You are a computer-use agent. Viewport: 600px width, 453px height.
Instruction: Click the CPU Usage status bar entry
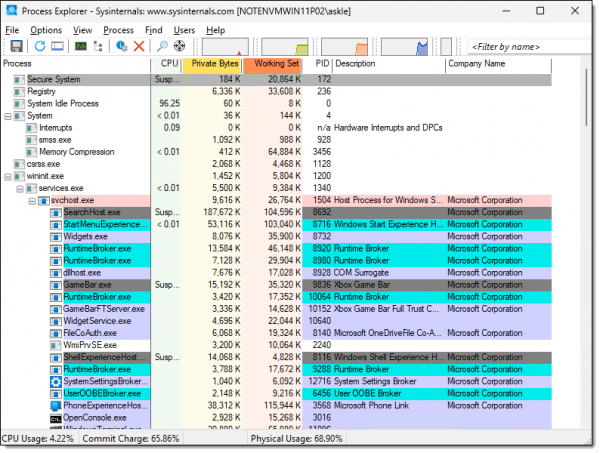[38, 439]
